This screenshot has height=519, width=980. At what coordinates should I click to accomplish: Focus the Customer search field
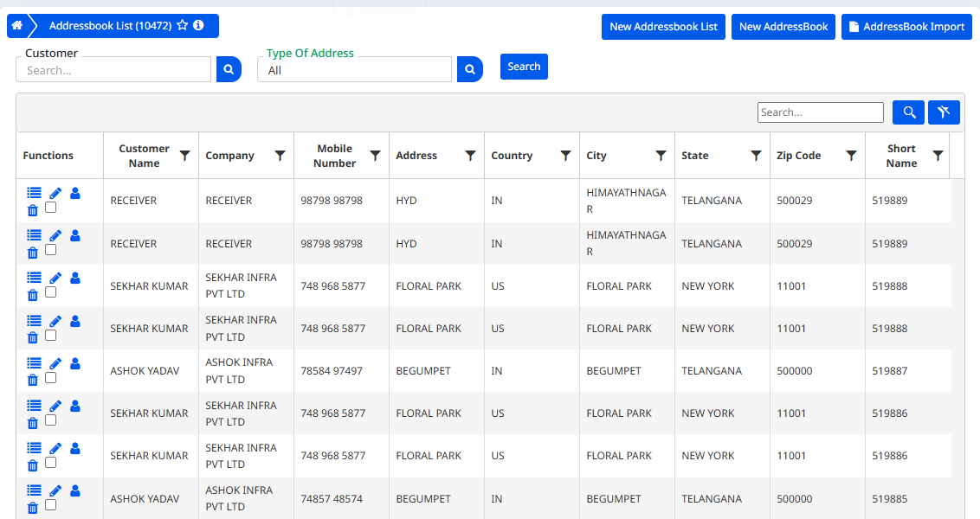113,70
